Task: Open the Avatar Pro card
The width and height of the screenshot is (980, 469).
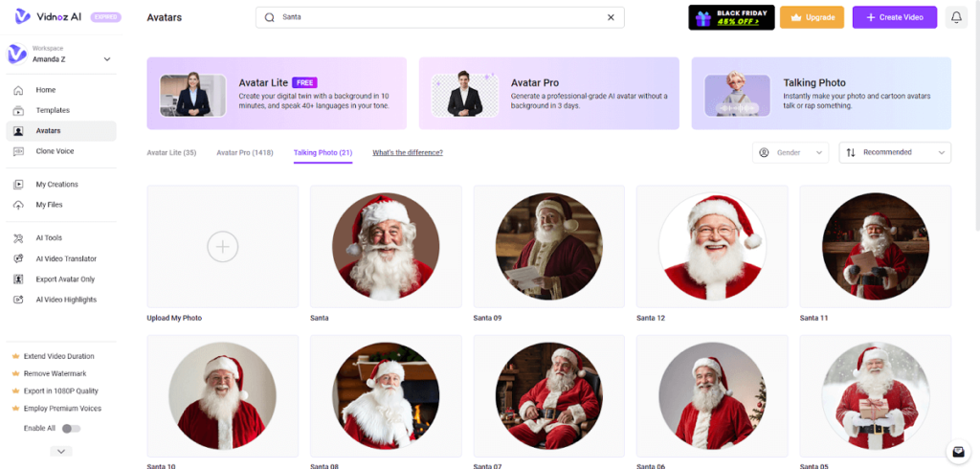Action: pos(548,93)
